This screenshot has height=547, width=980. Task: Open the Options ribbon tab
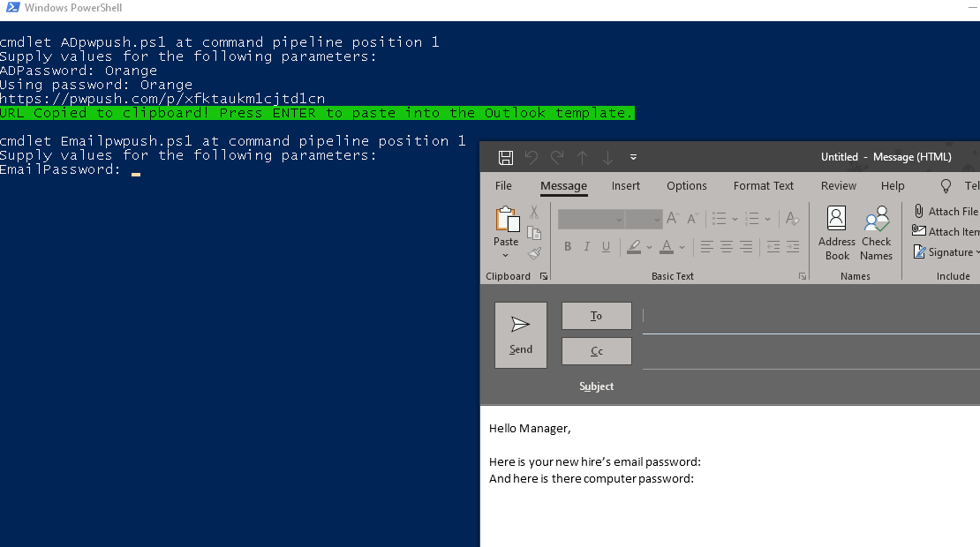(x=686, y=185)
